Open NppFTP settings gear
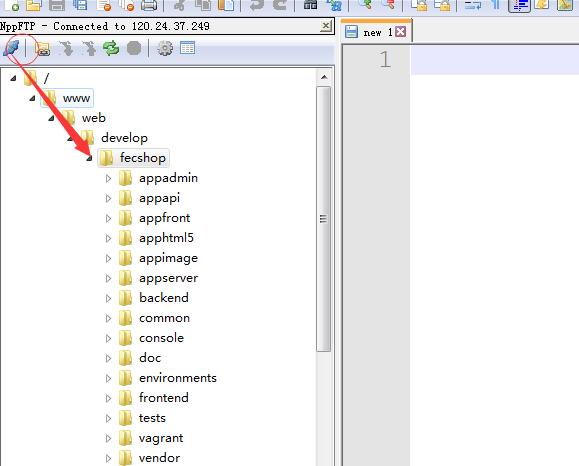This screenshot has width=579, height=466. pyautogui.click(x=165, y=48)
